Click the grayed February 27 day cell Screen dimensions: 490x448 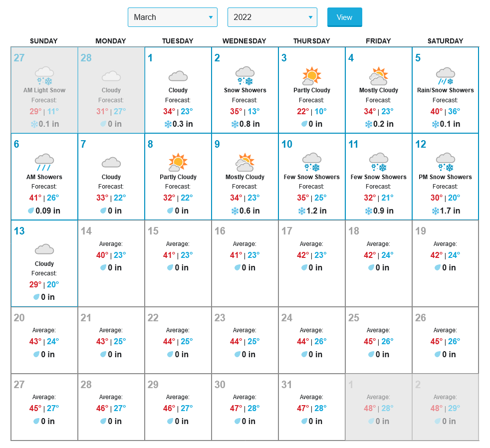point(44,90)
